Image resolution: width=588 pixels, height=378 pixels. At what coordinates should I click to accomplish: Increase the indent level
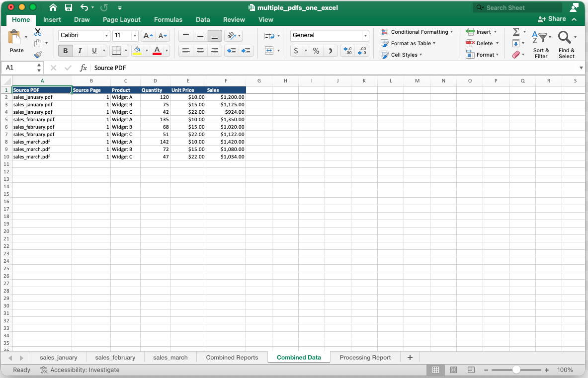pyautogui.click(x=246, y=51)
